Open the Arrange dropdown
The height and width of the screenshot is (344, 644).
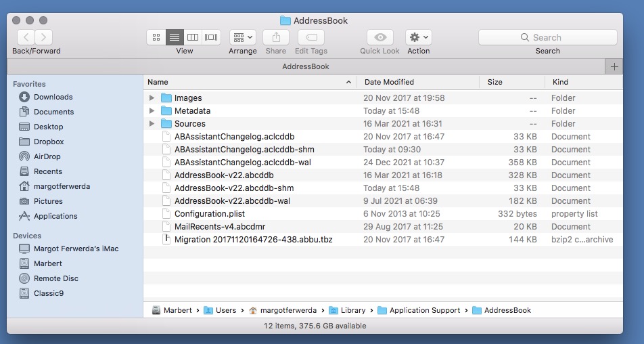pyautogui.click(x=243, y=37)
